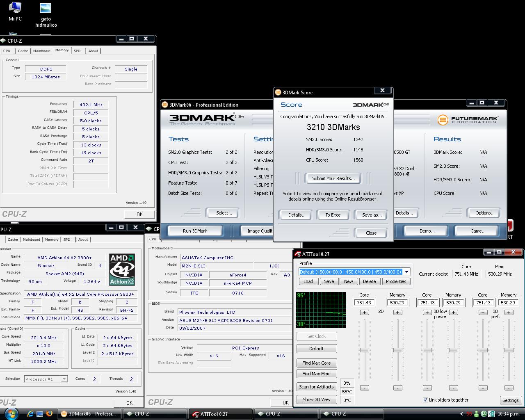Click Delete profile button in ATITool
The image size is (525, 420).
pos(369,281)
